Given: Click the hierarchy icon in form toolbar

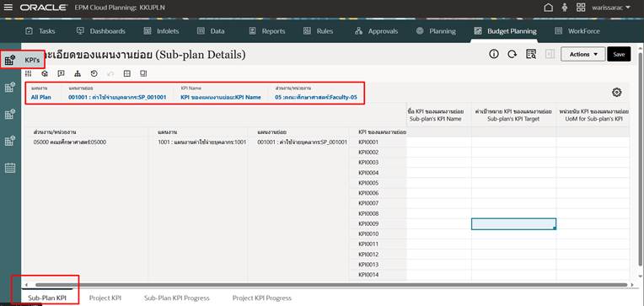Looking at the screenshot, I should pyautogui.click(x=78, y=73).
